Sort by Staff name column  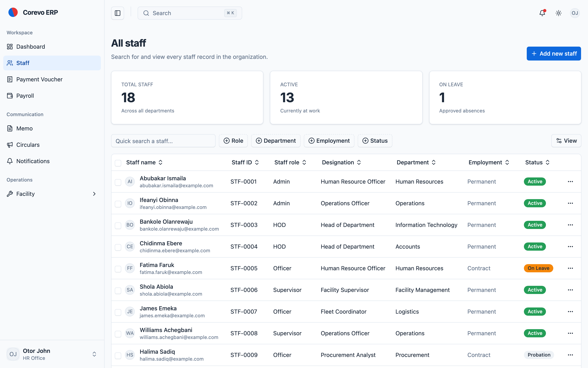pyautogui.click(x=144, y=162)
